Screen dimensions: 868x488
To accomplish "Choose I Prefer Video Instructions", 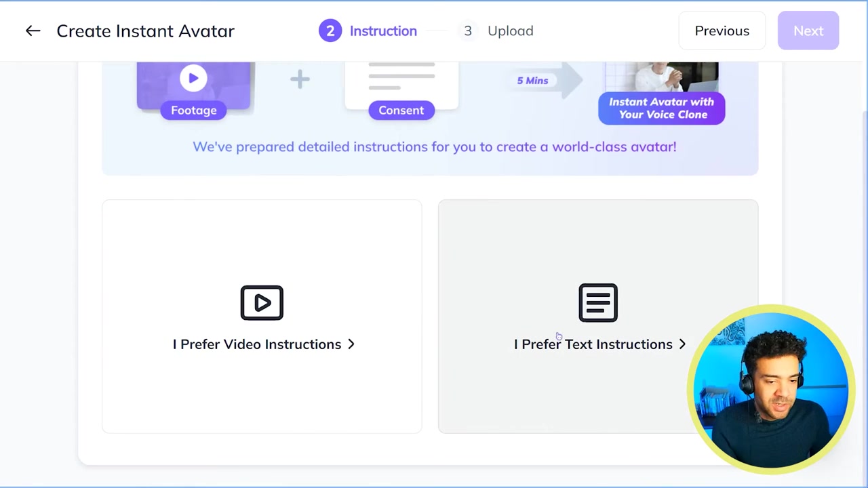I will [x=262, y=316].
